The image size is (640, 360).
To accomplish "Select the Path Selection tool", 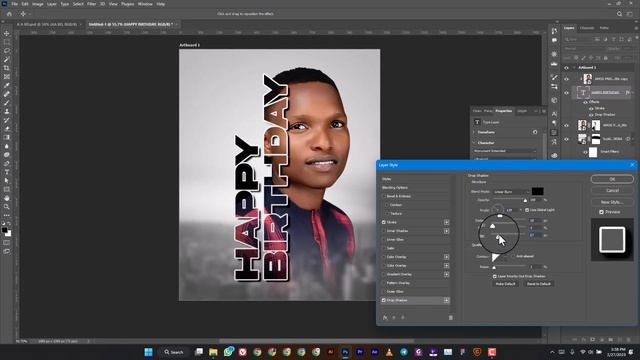I will click(7, 181).
